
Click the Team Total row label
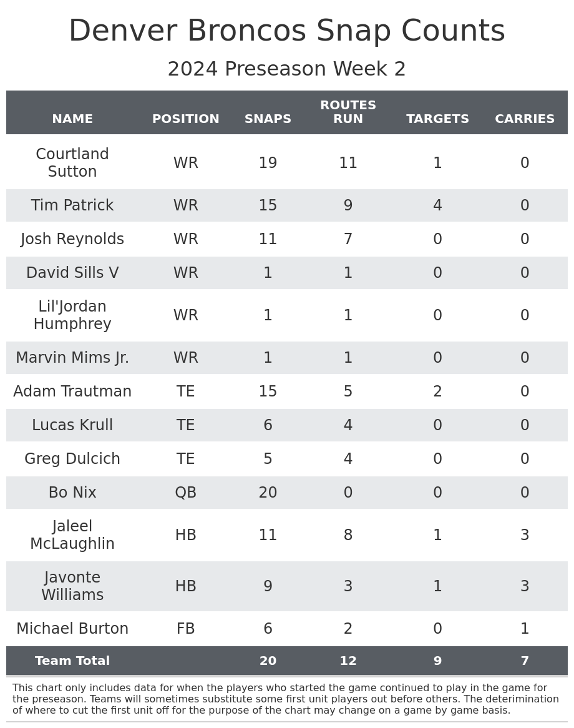coord(72,661)
